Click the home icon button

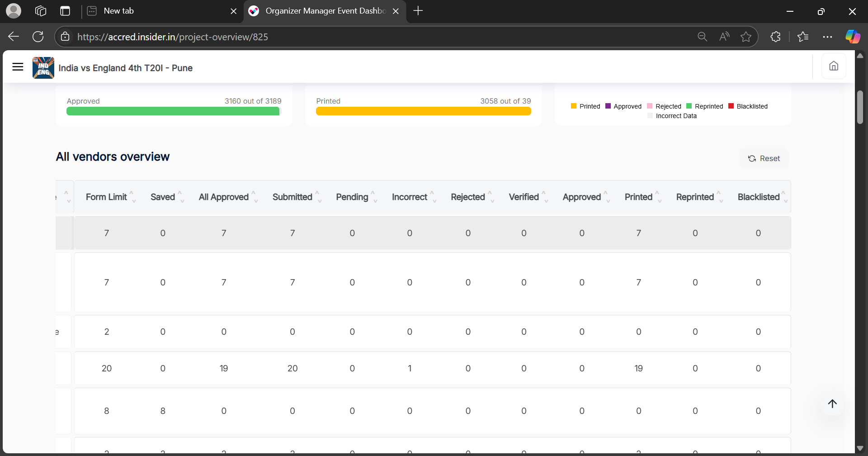coord(833,66)
